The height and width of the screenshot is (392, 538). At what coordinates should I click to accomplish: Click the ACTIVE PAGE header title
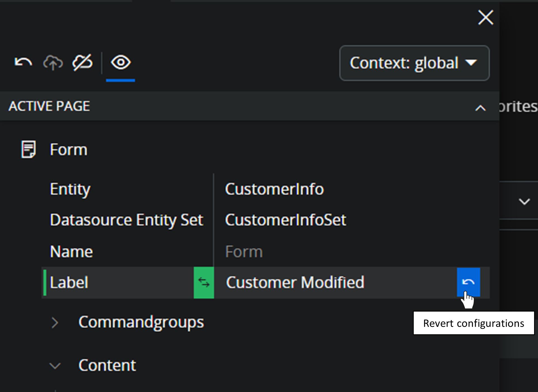click(49, 106)
